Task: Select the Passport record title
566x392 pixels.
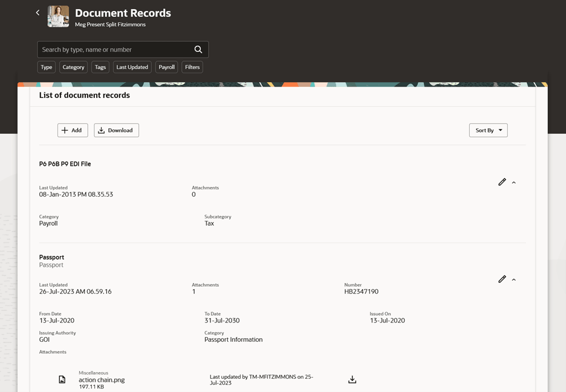Action: click(x=51, y=257)
